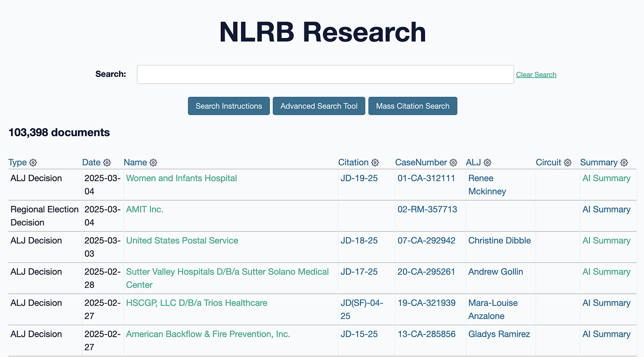This screenshot has height=357, width=644.
Task: Open AI Summary for United States Postal Service
Action: [606, 241]
